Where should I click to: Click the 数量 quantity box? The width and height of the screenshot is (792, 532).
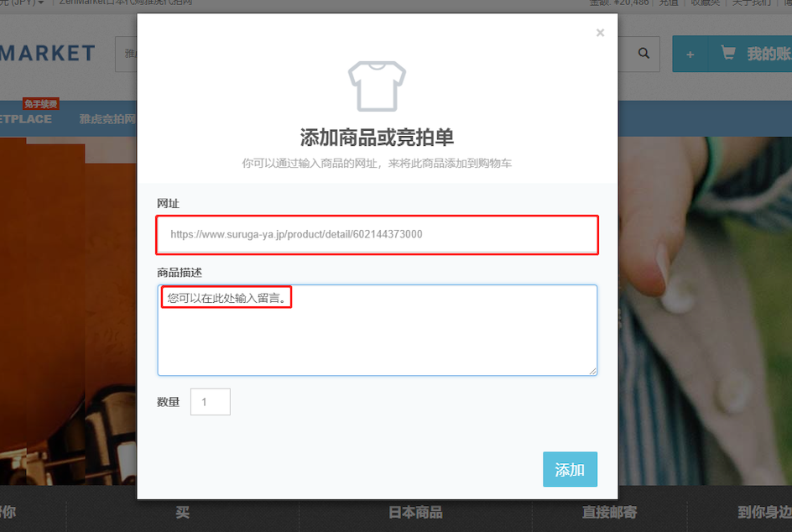pyautogui.click(x=210, y=402)
